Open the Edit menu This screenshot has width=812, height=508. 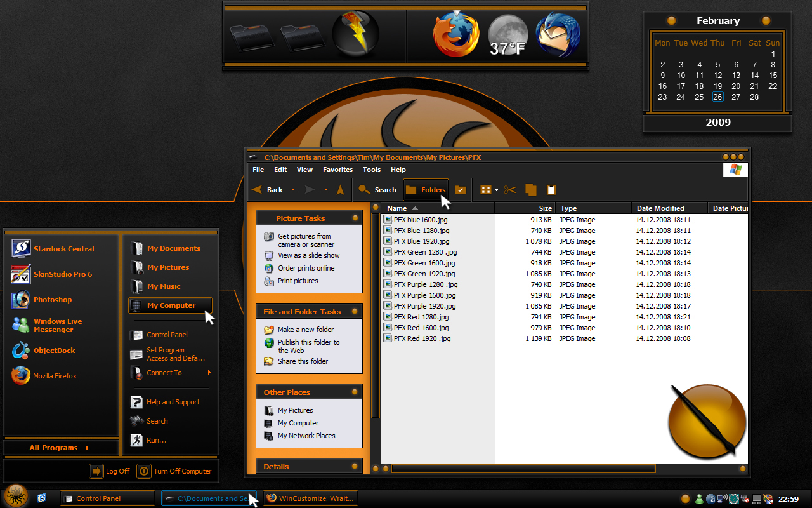tap(280, 170)
